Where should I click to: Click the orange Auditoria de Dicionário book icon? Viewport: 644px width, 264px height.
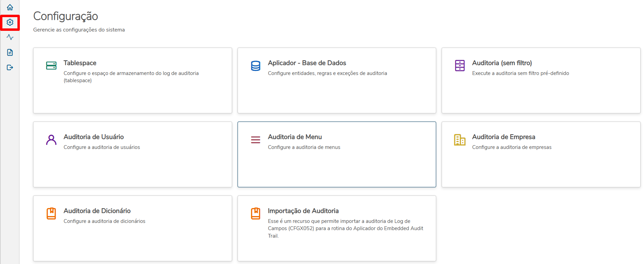click(x=51, y=213)
